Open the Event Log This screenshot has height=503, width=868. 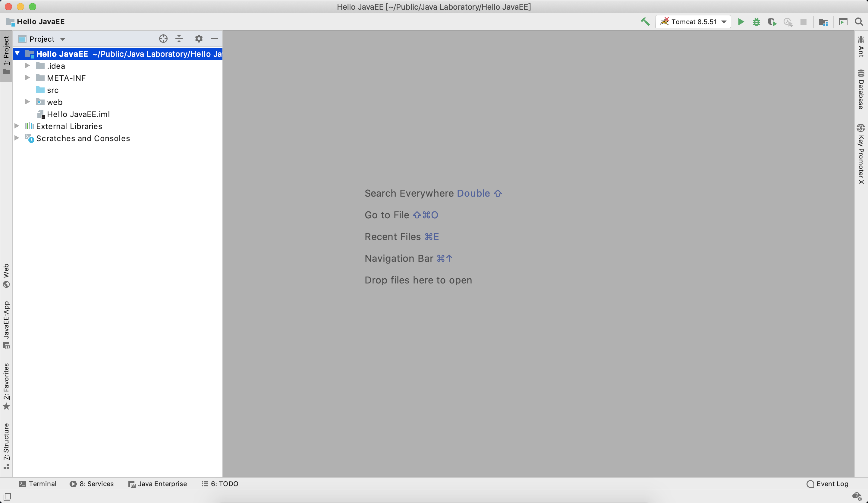(x=827, y=484)
